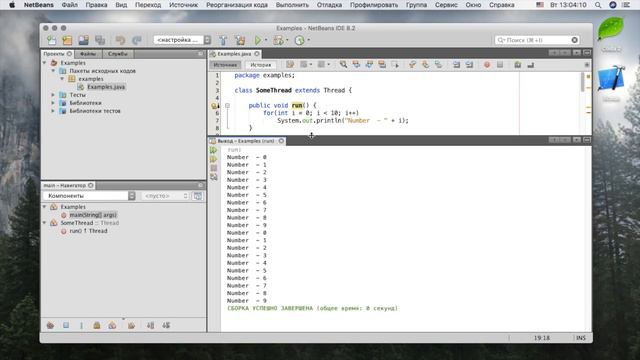Run the project with green play icon
Image resolution: width=640 pixels, height=360 pixels.
[x=258, y=40]
